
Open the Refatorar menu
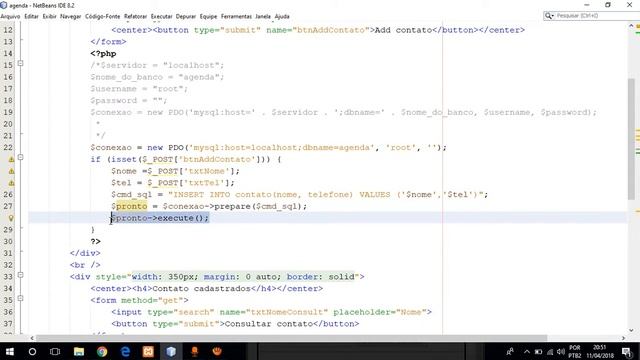(x=136, y=16)
